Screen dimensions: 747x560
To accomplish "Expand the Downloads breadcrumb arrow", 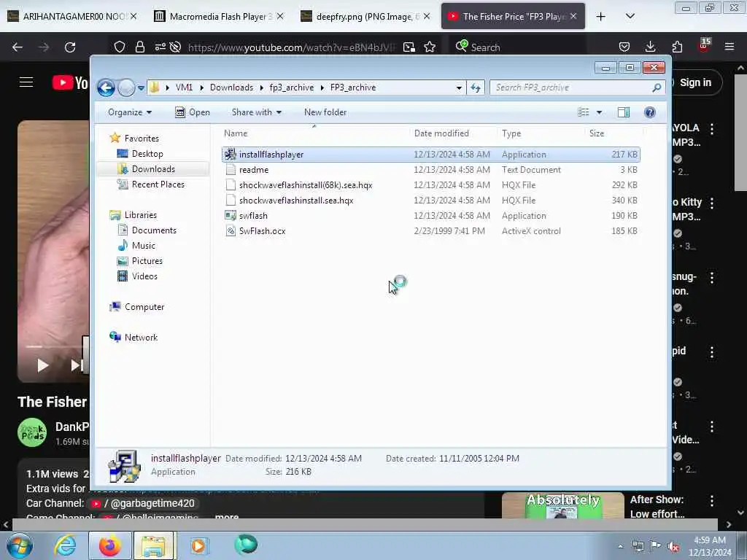I will [262, 87].
